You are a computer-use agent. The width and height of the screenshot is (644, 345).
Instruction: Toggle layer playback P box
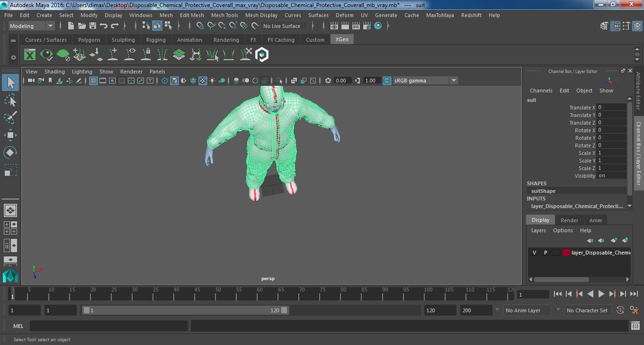pos(545,253)
